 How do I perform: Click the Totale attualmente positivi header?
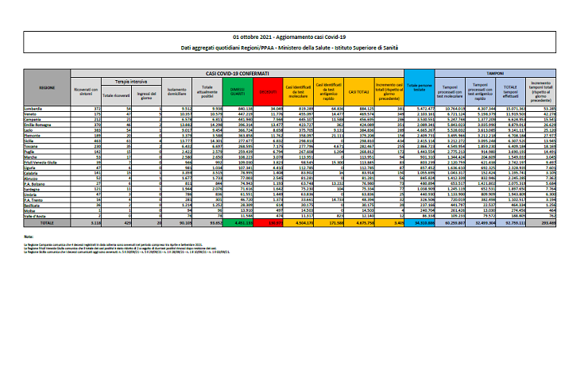207,91
